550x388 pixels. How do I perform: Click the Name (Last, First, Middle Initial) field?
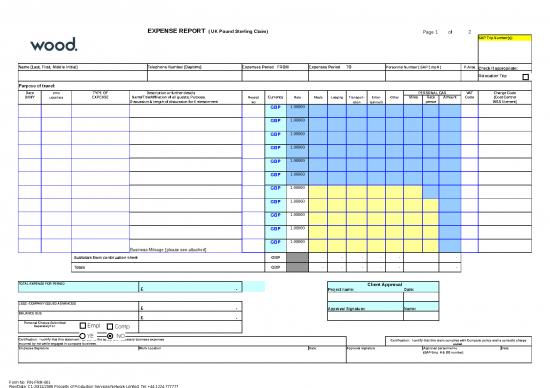click(82, 76)
